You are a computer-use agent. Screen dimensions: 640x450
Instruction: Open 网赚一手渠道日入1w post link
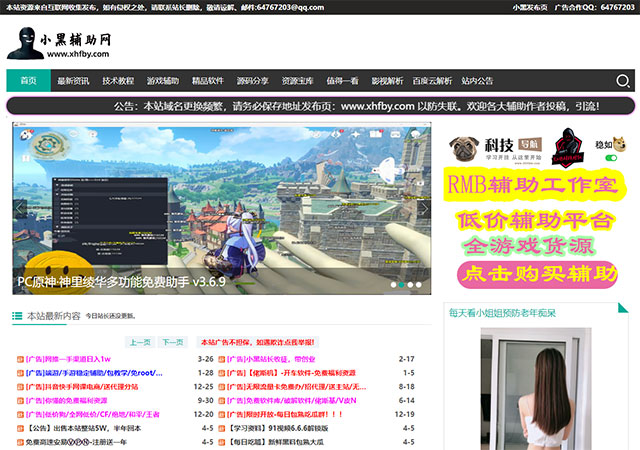[68, 359]
